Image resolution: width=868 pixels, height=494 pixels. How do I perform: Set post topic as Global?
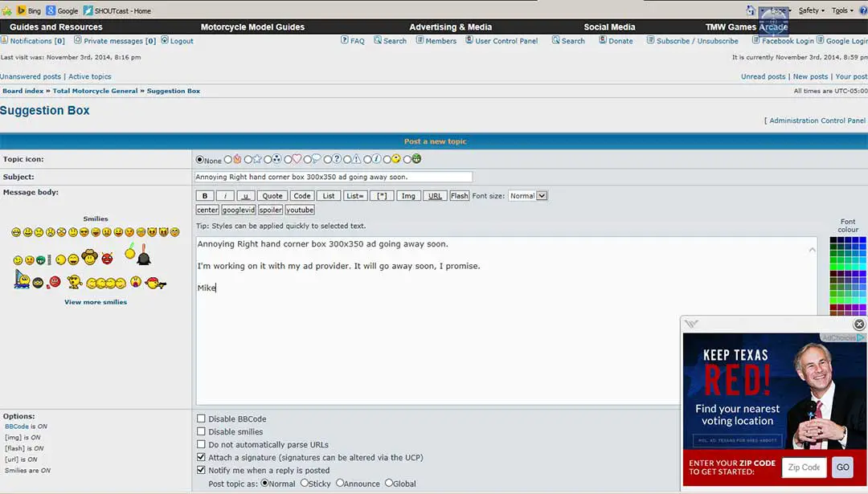(x=389, y=483)
